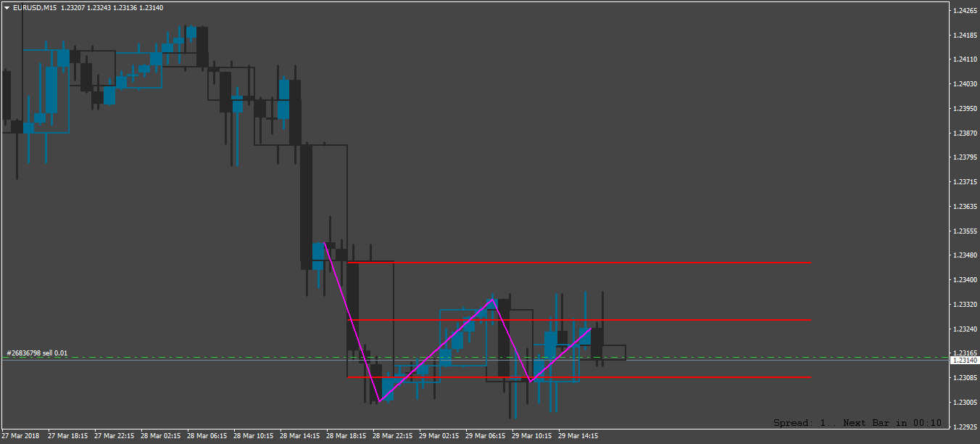Select the blue outlined rectangle at chart's top left
This screenshot has width=980, height=444.
pyautogui.click(x=46, y=91)
